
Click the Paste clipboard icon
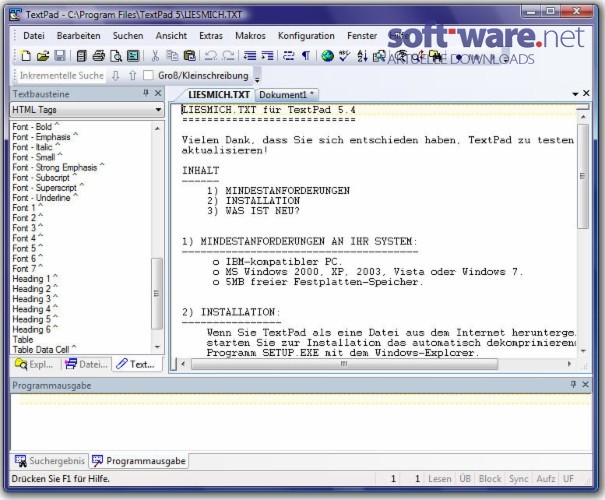click(x=189, y=56)
